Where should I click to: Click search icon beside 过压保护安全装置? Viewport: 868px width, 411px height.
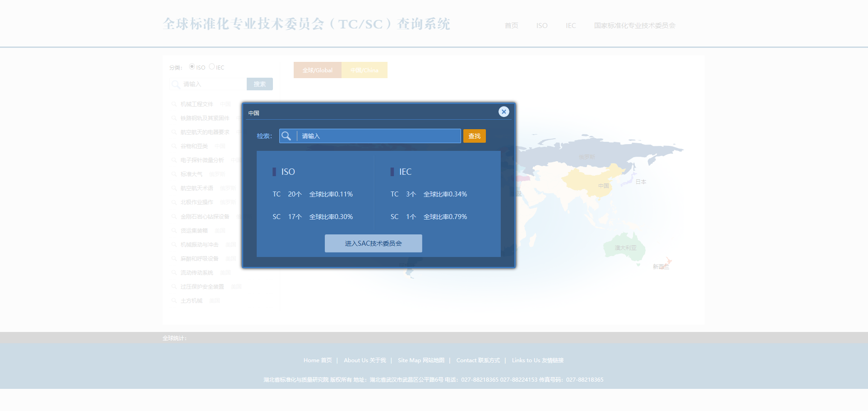click(174, 287)
